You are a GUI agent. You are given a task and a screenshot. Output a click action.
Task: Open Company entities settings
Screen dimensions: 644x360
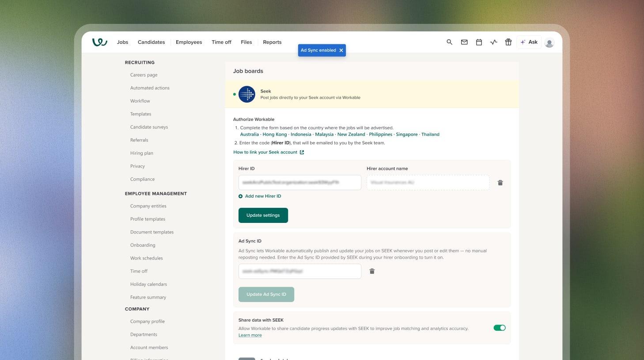148,206
